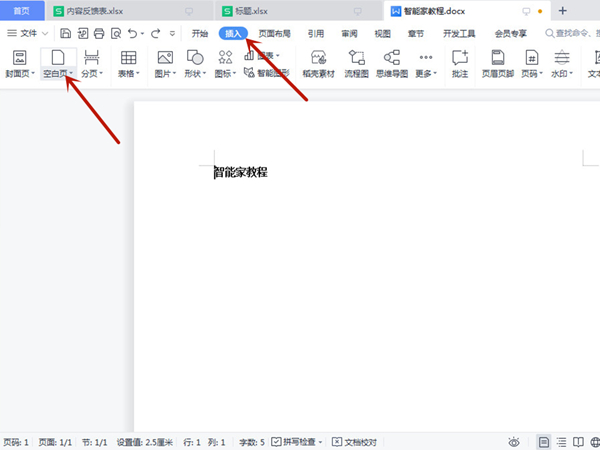
Task: Expand the 表格 table dropdown
Action: click(129, 74)
